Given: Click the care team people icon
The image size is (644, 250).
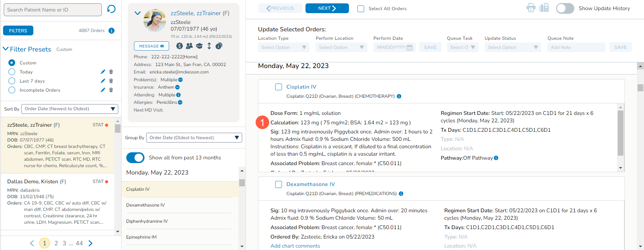Looking at the screenshot, I should coord(189,46).
